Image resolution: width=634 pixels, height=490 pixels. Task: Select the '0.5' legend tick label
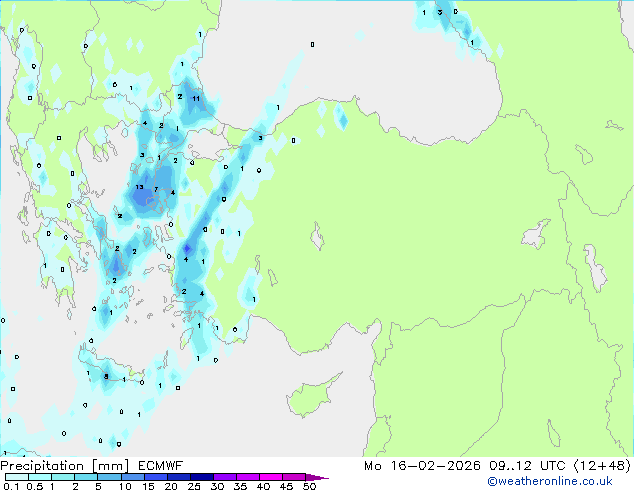pyautogui.click(x=34, y=486)
